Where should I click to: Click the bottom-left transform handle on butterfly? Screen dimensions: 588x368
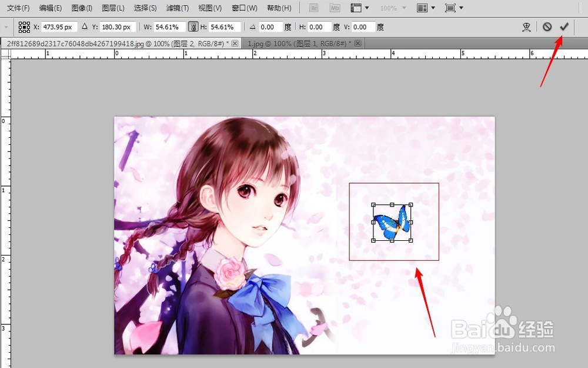coord(373,240)
